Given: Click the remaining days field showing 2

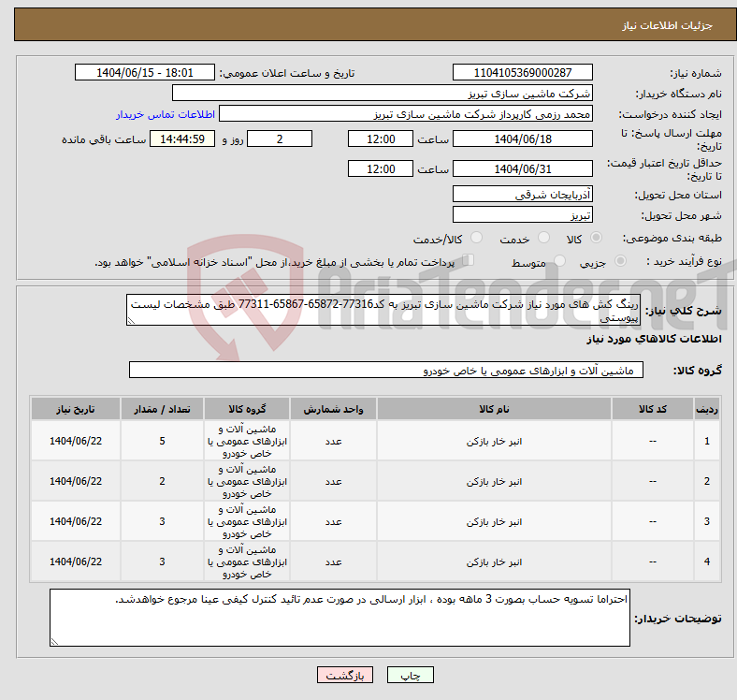Looking at the screenshot, I should [x=280, y=139].
